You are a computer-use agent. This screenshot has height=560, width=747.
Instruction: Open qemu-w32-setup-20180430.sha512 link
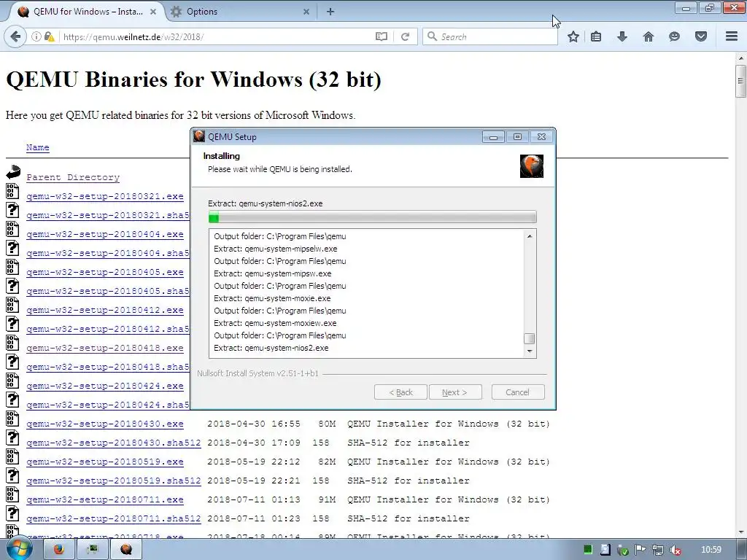coord(113,443)
